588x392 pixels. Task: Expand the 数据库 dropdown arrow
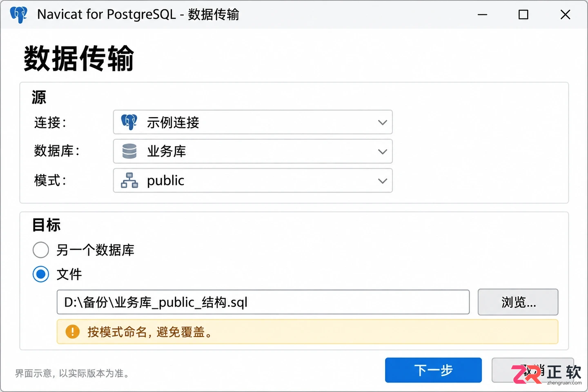pos(382,151)
